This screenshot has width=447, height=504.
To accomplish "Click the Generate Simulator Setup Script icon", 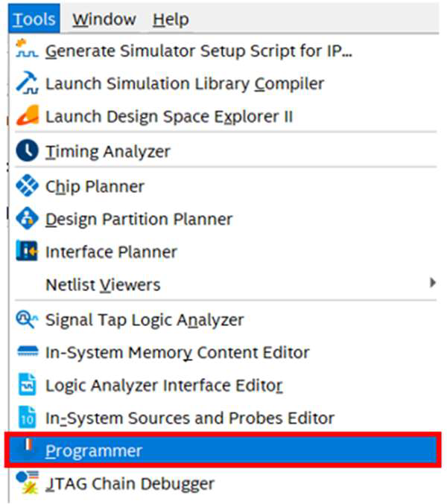I will point(26,51).
